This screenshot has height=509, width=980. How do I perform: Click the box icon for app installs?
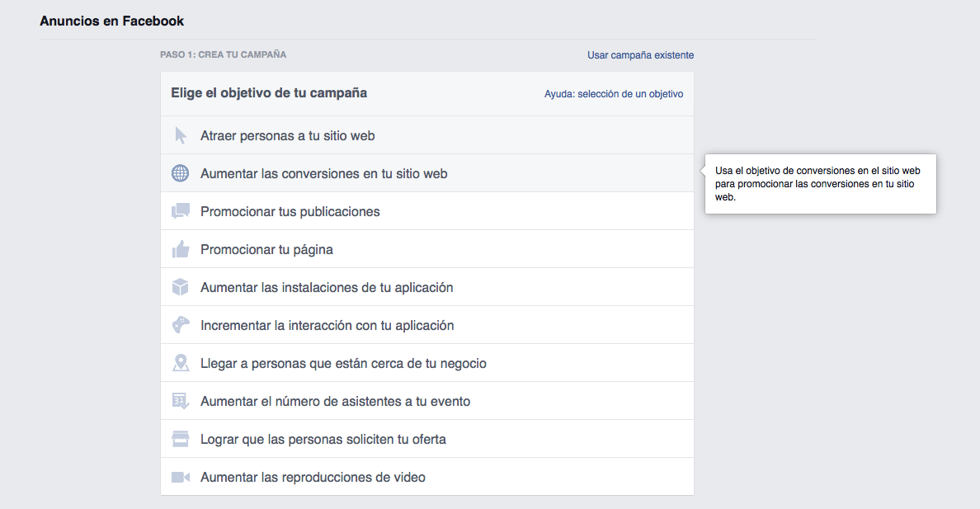(180, 287)
